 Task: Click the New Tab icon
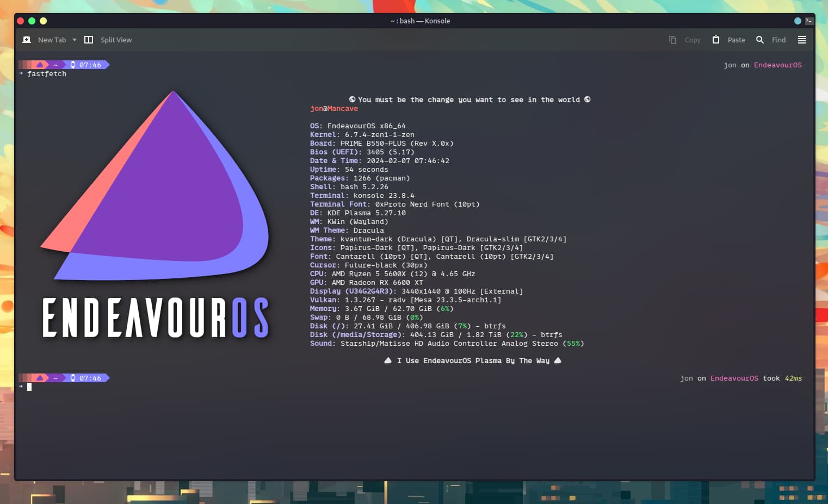(x=27, y=40)
